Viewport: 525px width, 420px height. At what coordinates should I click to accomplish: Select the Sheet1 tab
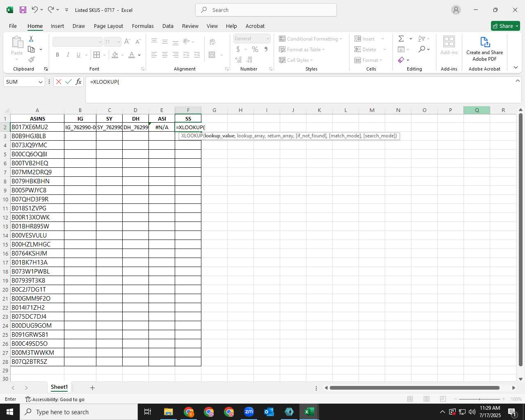click(59, 387)
